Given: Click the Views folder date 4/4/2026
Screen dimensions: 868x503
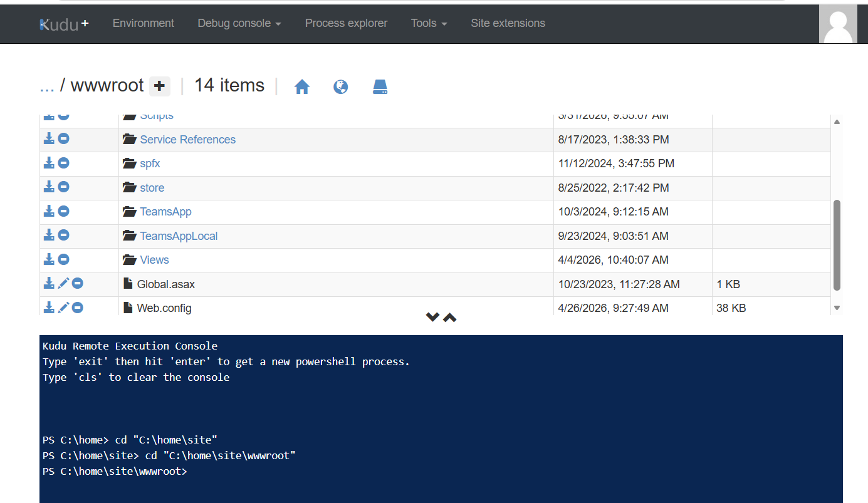Looking at the screenshot, I should (x=614, y=260).
